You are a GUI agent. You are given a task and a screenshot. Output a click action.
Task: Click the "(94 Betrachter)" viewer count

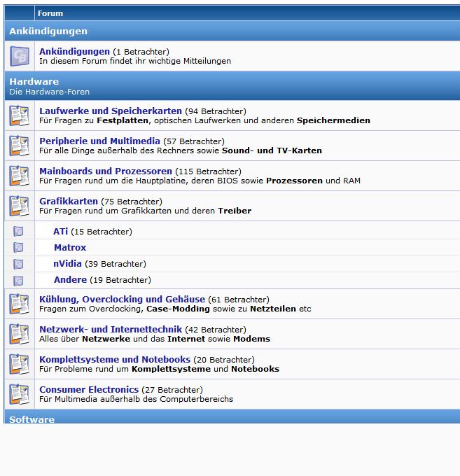(x=216, y=111)
